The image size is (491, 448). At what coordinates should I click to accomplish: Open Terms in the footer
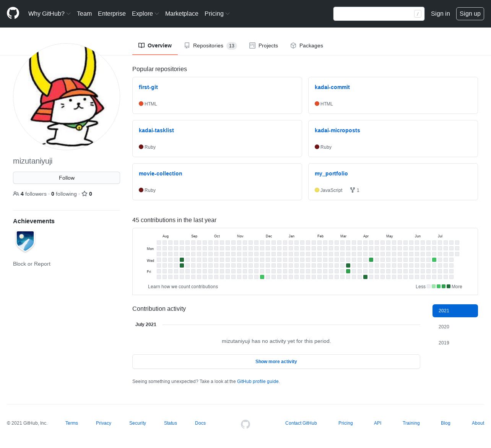pos(72,423)
